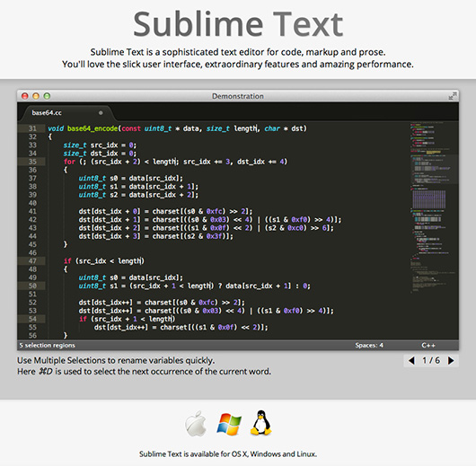
Task: Click the unsaved dot on base64.cc tab
Action: point(101,113)
